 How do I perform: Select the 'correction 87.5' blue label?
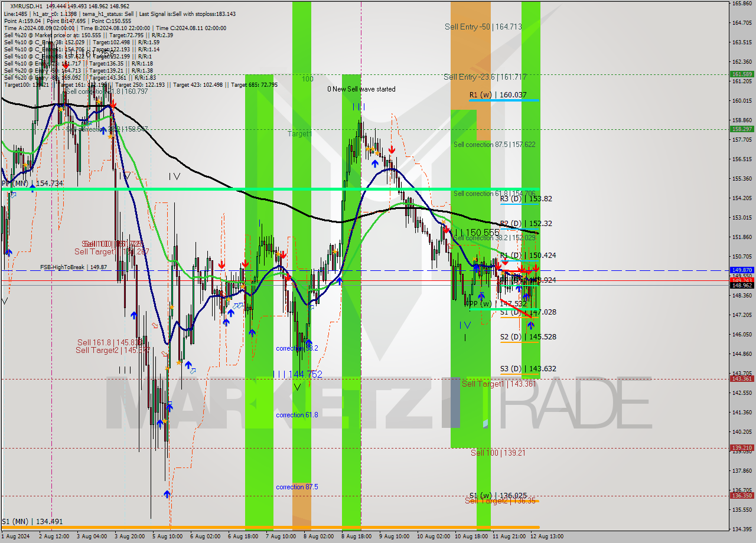click(297, 487)
